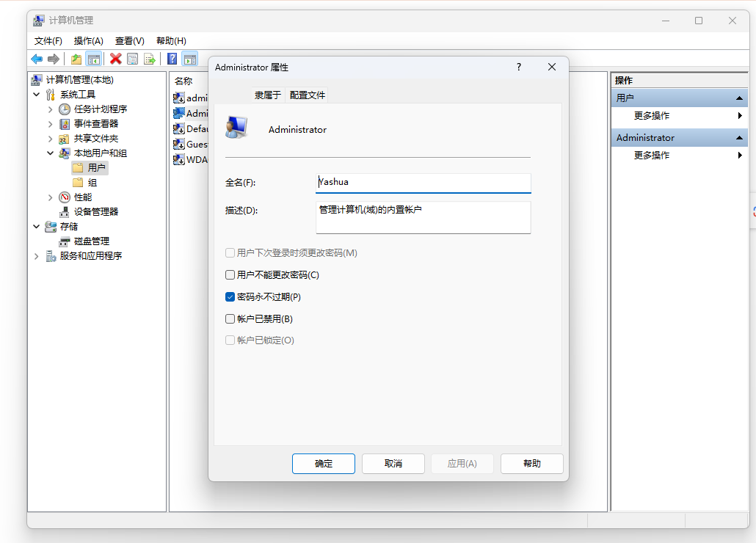Open the 操作(A) menu
This screenshot has height=543, width=756.
[88, 41]
